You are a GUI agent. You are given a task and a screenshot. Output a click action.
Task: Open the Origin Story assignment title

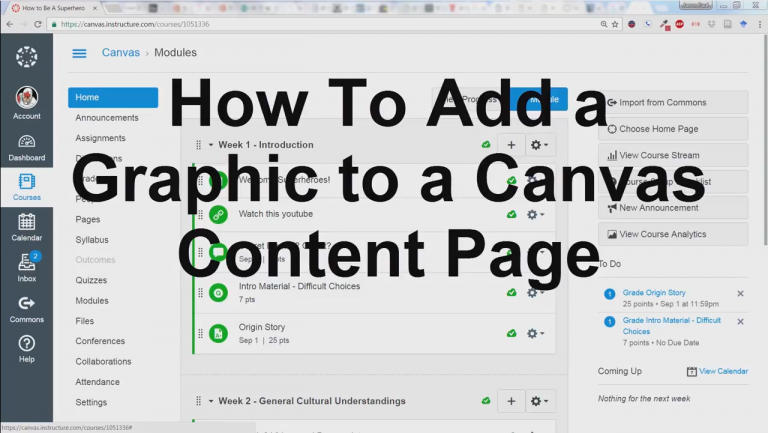click(x=262, y=327)
